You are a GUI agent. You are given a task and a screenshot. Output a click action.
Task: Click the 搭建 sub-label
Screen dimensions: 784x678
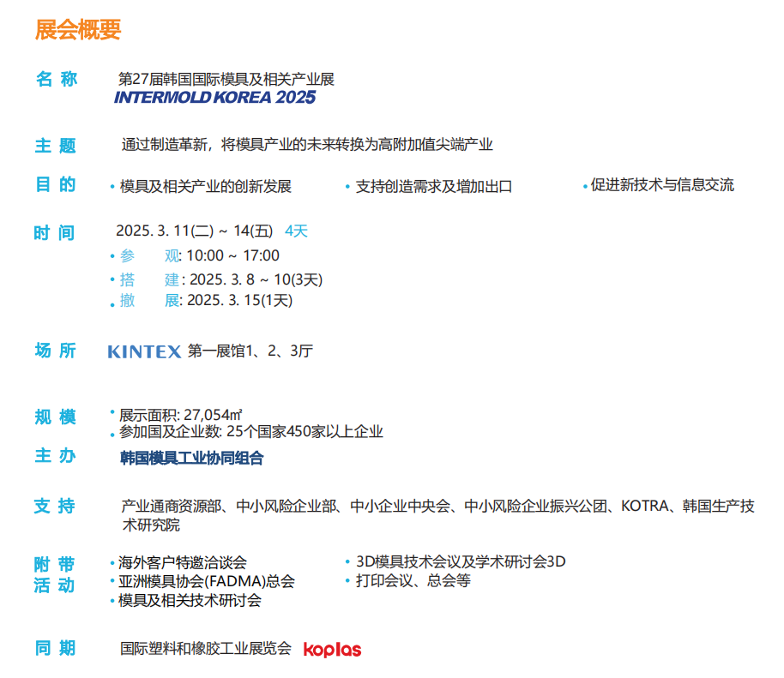coord(149,279)
